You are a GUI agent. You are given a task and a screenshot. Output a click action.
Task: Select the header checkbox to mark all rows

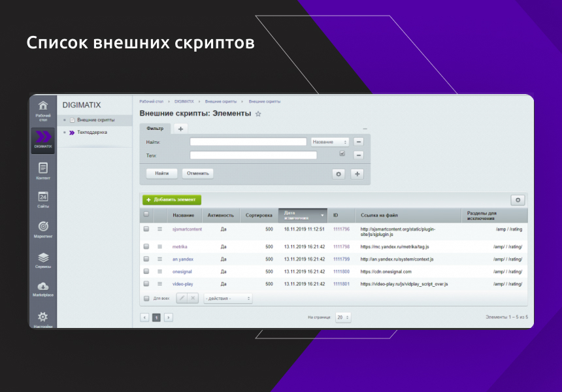147,215
